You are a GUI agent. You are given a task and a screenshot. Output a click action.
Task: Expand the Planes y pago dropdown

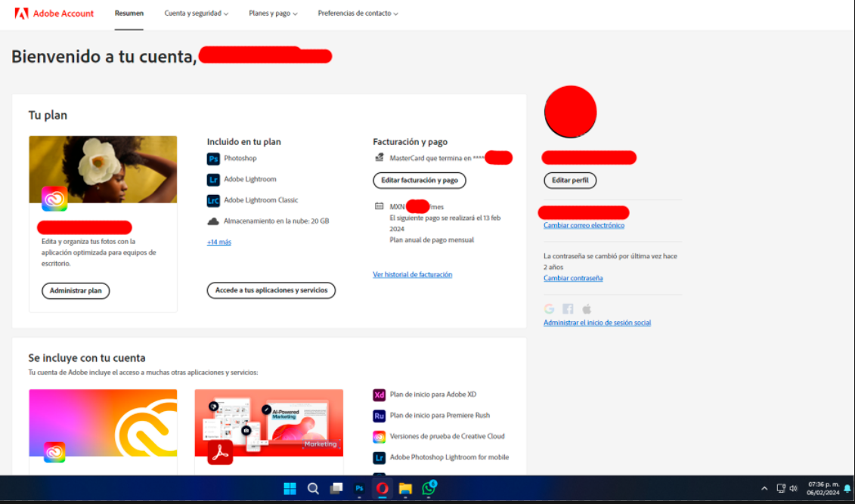pos(273,14)
